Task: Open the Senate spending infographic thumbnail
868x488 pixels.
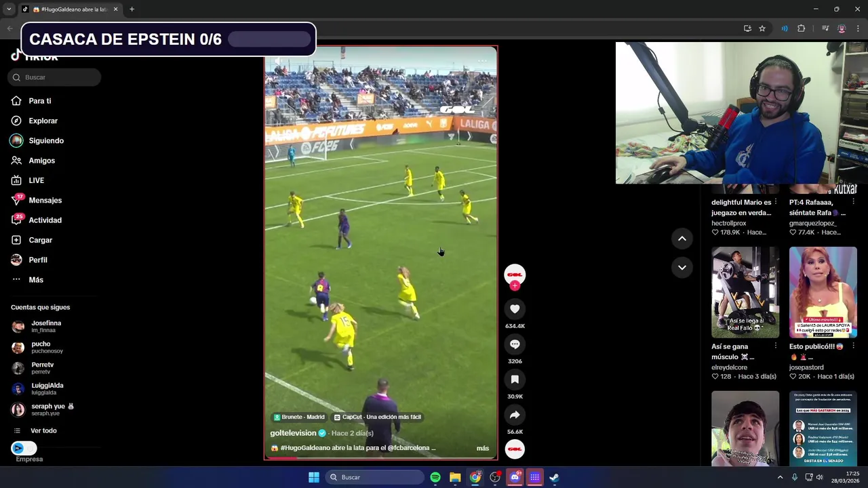Action: point(823,428)
